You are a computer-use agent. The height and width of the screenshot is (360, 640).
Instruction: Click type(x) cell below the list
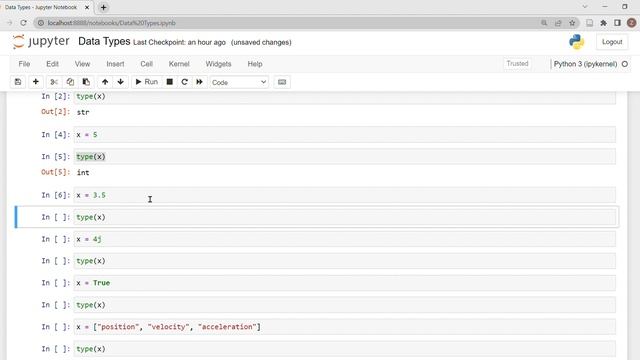[344, 349]
